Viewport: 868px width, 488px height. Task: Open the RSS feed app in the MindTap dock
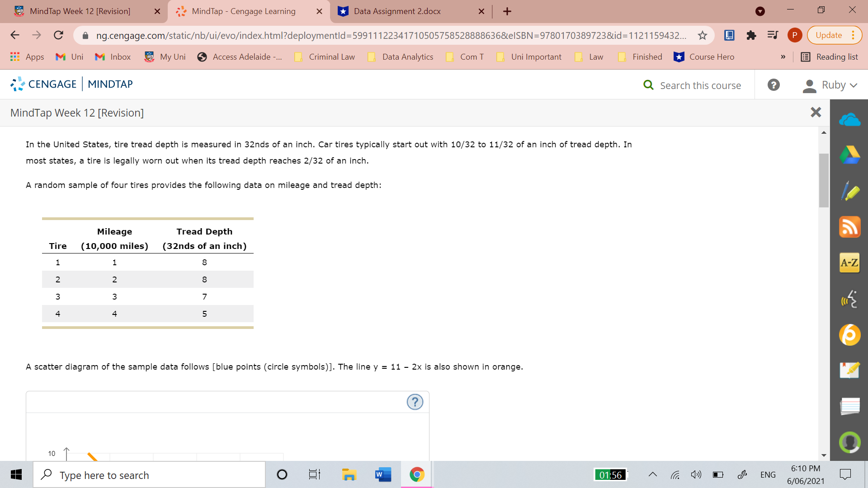(x=850, y=227)
